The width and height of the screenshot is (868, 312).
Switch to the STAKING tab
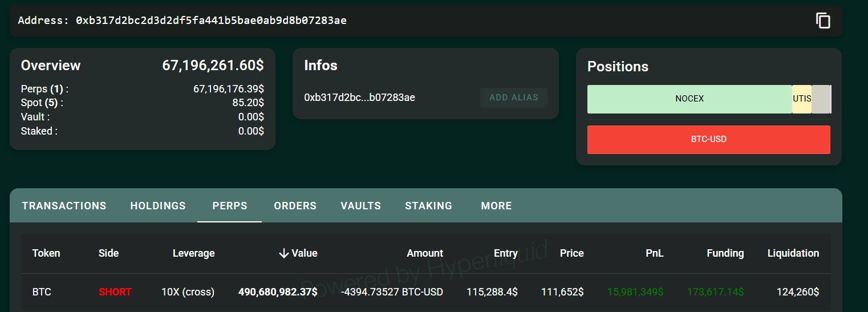pyautogui.click(x=428, y=206)
